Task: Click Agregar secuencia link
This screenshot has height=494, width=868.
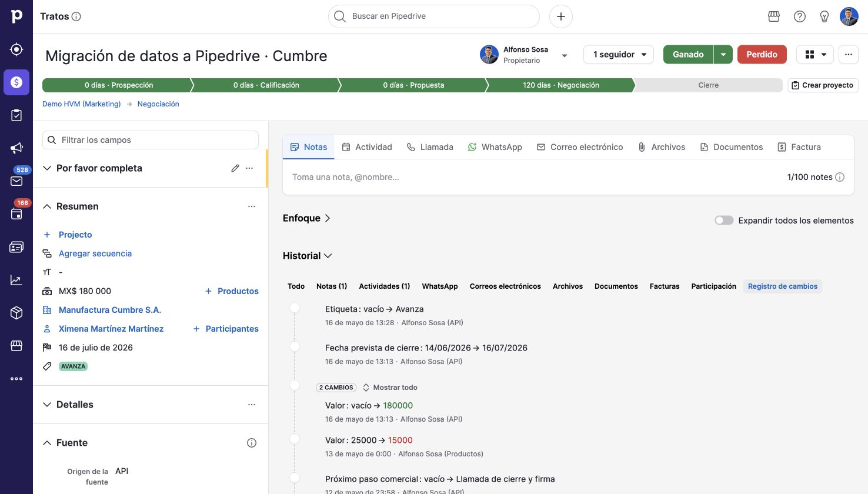Action: [x=95, y=253]
